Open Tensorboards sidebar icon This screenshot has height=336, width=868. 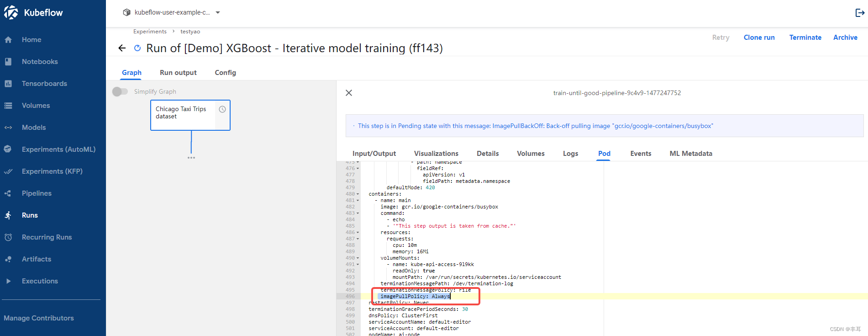click(x=8, y=84)
